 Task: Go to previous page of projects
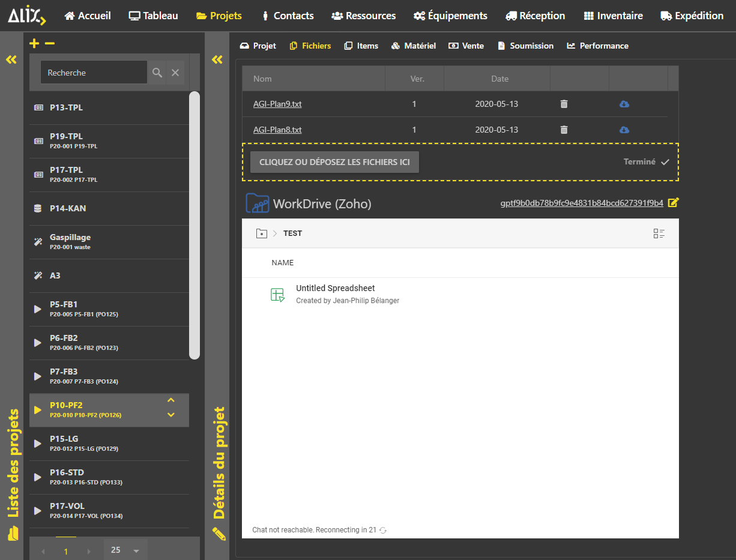[43, 552]
